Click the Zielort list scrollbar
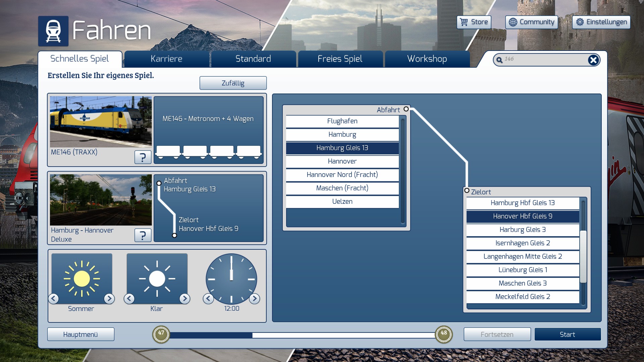Viewport: 644px width, 362px height. [583, 256]
